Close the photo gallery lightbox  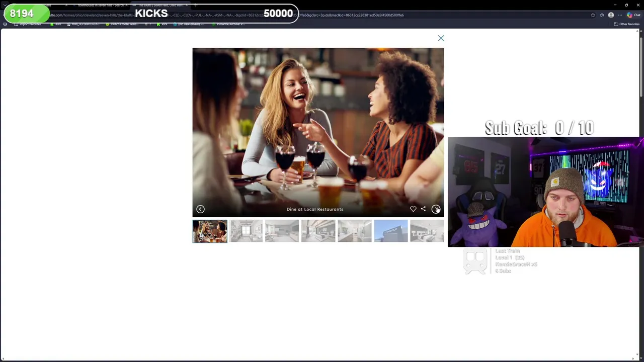click(x=441, y=38)
